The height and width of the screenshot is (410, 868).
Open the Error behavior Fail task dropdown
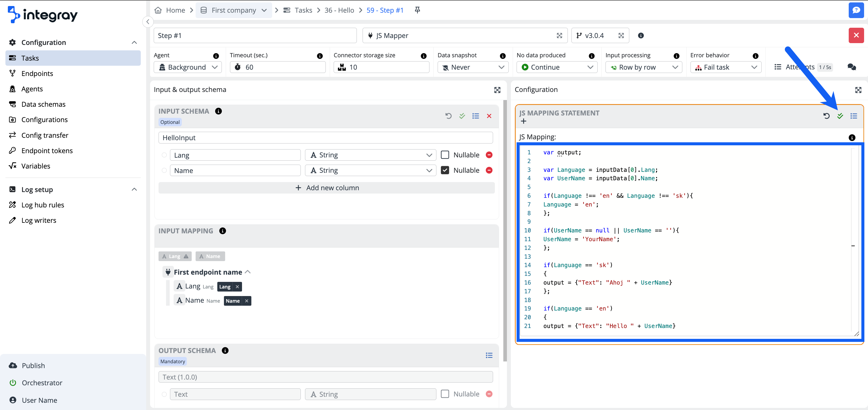coord(725,67)
